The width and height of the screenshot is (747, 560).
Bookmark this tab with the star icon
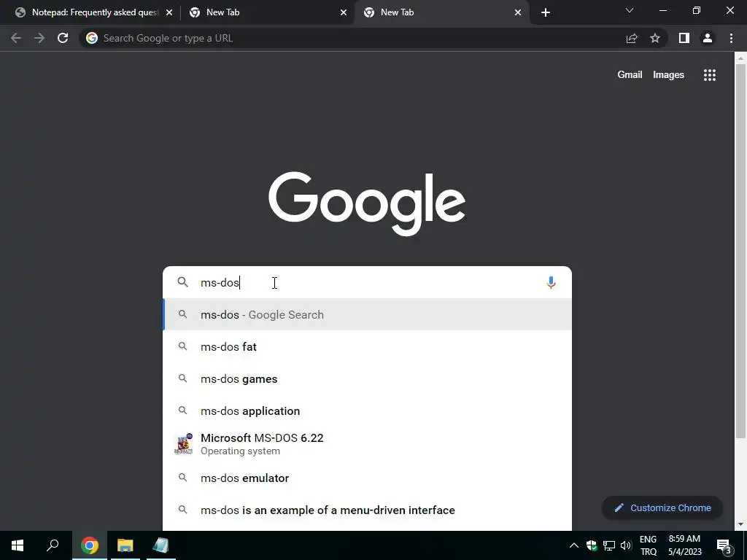[655, 38]
